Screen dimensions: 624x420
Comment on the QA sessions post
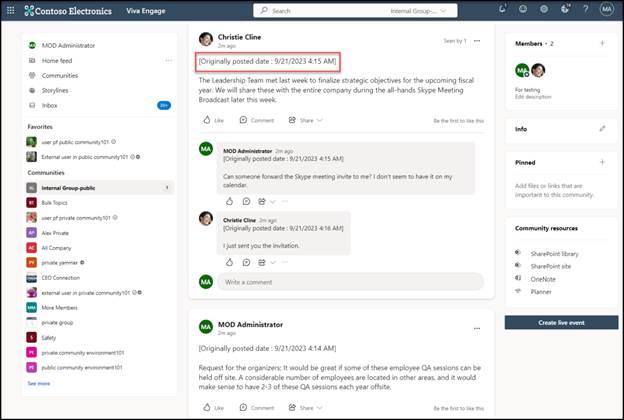(x=257, y=408)
